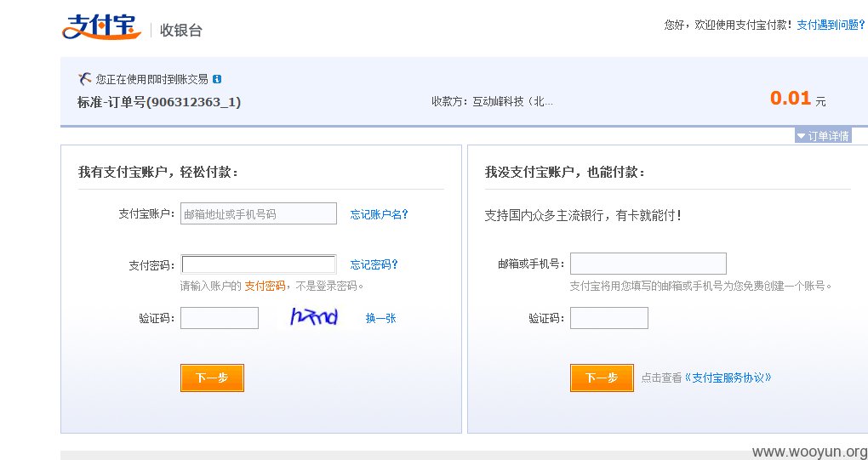
Task: Focus the left 验证码 captcha field
Action: click(220, 318)
